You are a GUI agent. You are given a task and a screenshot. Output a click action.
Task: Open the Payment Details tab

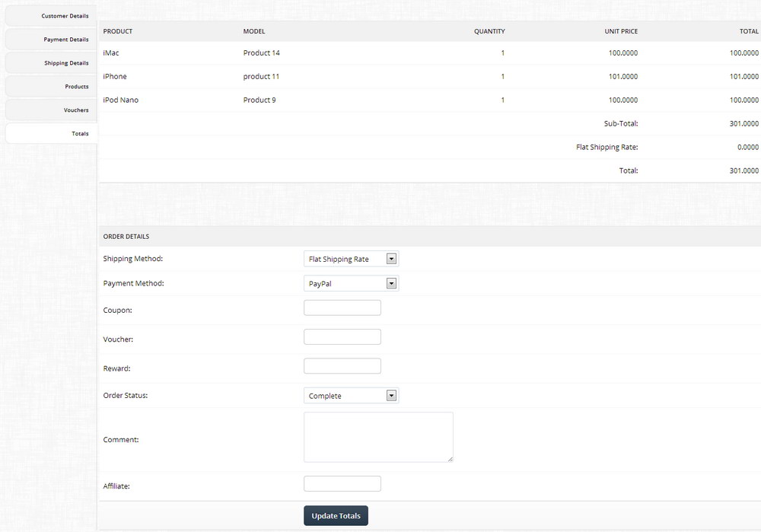click(51, 40)
